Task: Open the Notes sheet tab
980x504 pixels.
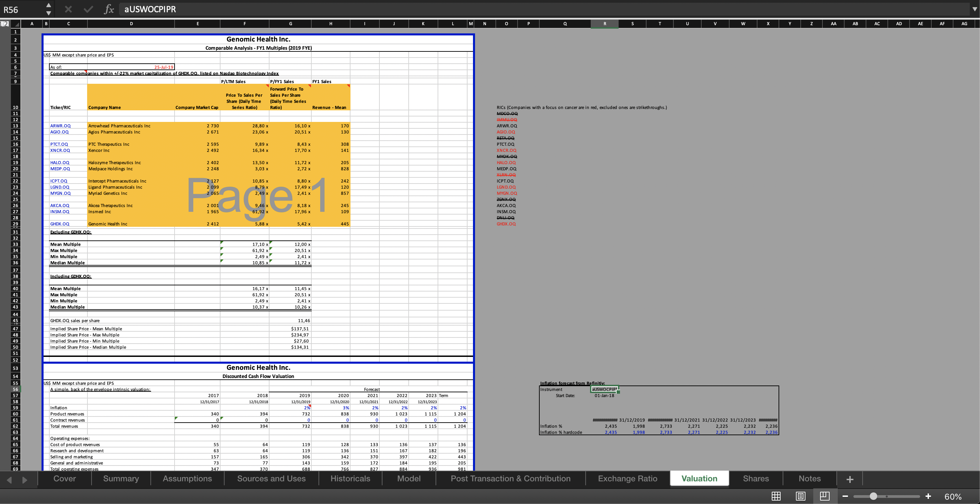Action: pyautogui.click(x=810, y=478)
